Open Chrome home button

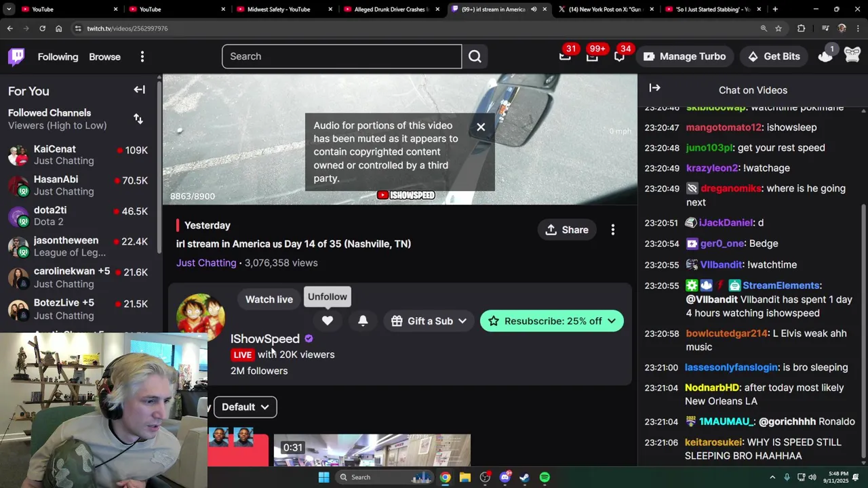pos(58,28)
